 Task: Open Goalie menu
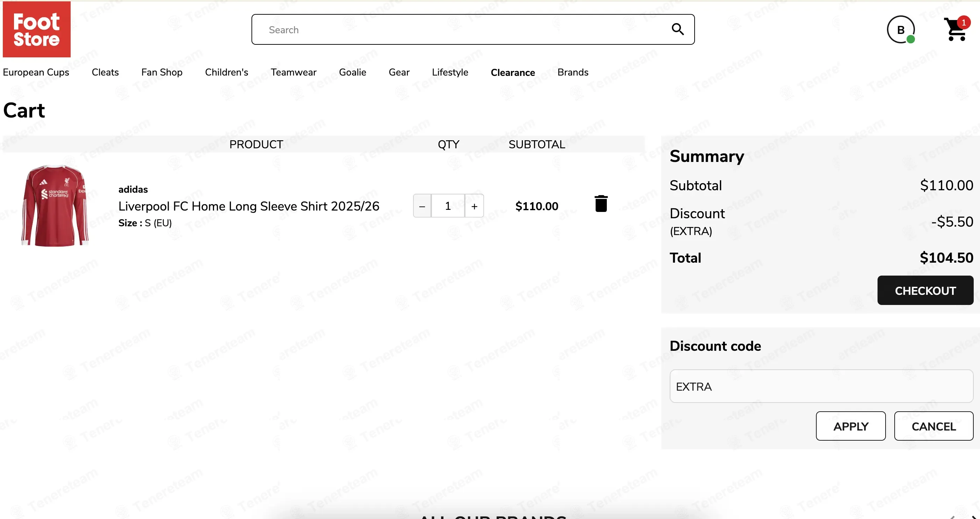point(353,72)
